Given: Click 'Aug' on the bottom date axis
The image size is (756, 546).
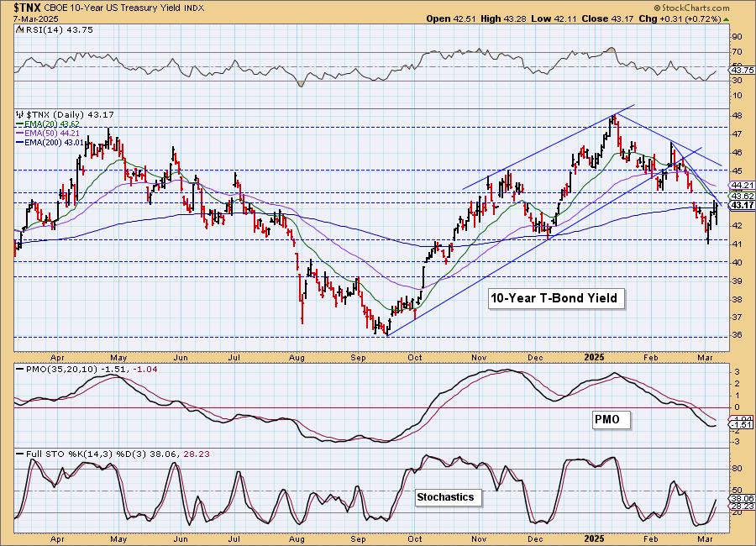Looking at the screenshot, I should click(x=297, y=538).
